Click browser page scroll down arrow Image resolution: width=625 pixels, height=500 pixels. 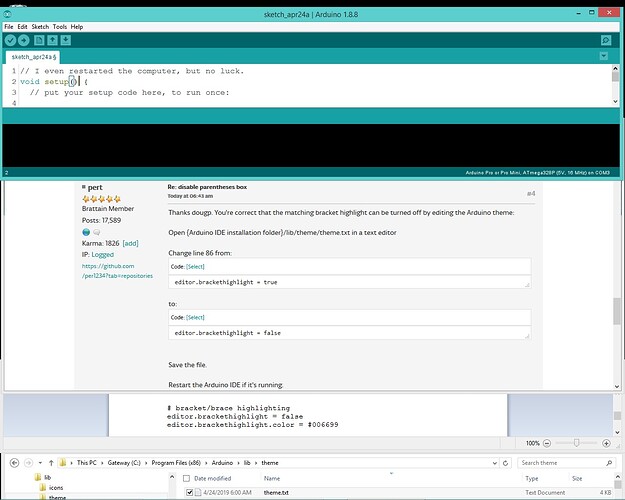point(617,386)
